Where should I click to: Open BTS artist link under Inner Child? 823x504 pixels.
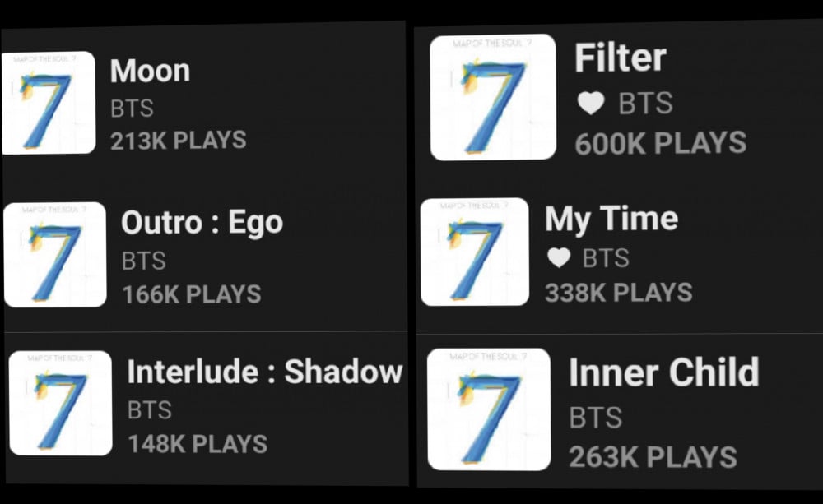tap(596, 418)
